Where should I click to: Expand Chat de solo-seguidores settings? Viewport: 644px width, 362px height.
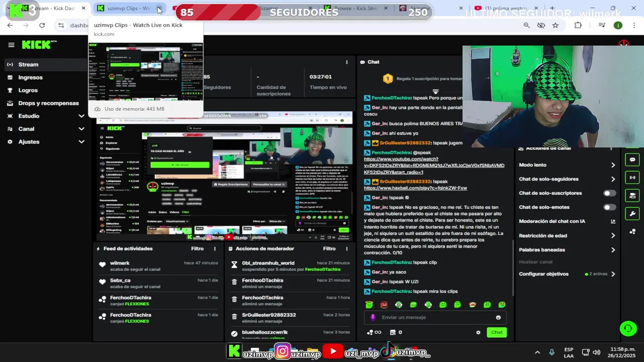pos(567,179)
